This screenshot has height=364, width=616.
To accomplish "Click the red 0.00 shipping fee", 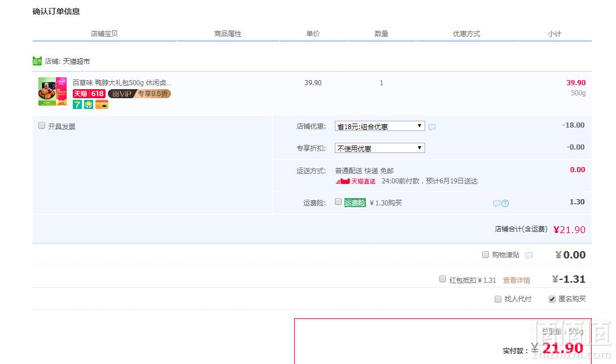I will pos(578,170).
